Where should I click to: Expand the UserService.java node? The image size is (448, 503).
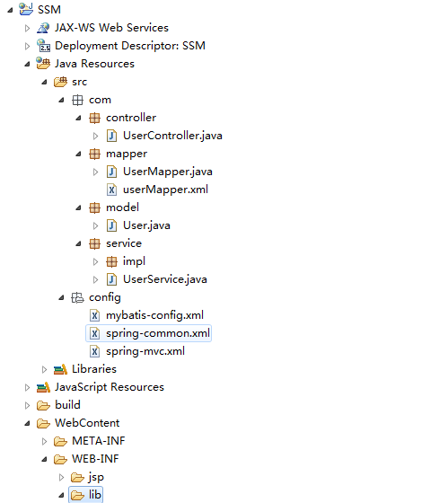(95, 279)
